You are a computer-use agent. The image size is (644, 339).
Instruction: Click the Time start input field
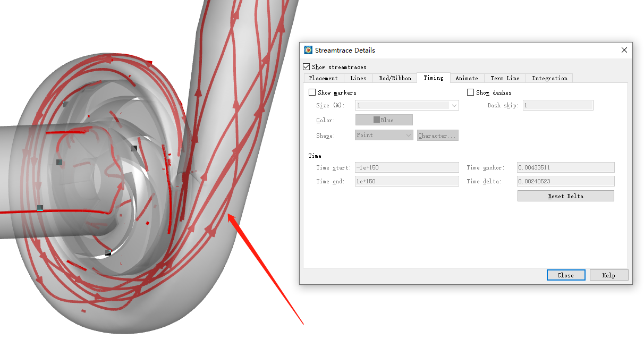pos(406,167)
